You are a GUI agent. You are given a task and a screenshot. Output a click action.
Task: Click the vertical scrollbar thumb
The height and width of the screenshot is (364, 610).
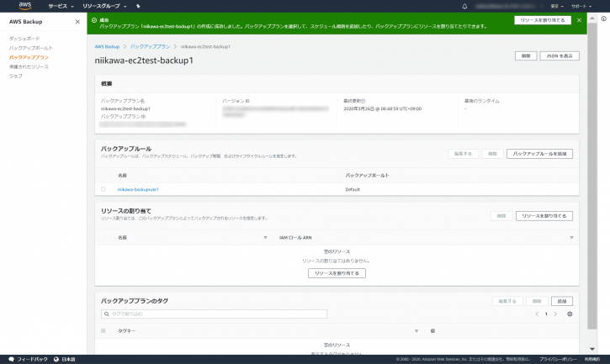click(x=591, y=177)
